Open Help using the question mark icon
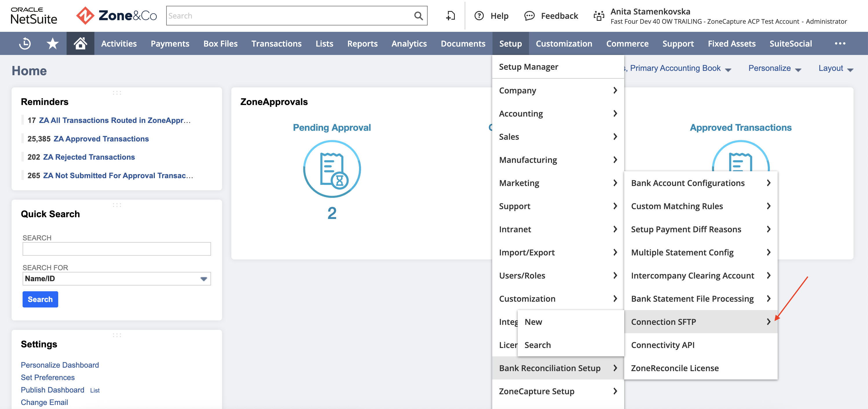The width and height of the screenshot is (868, 409). tap(479, 16)
